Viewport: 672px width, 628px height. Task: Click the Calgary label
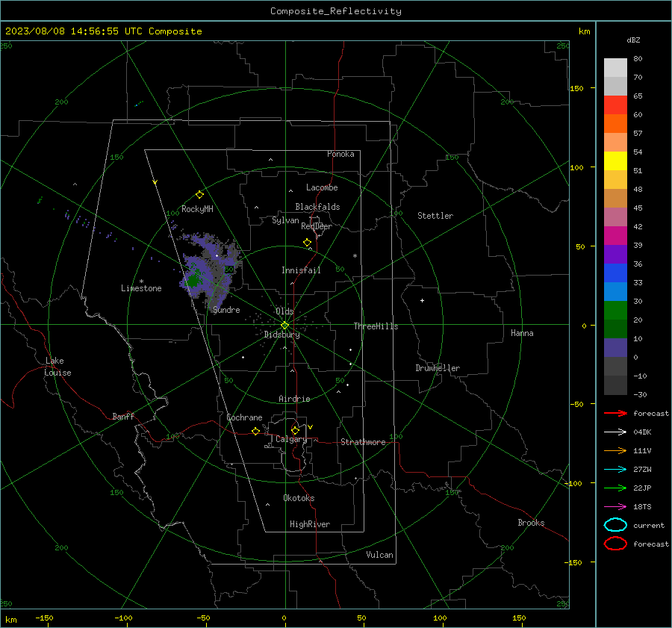point(291,439)
